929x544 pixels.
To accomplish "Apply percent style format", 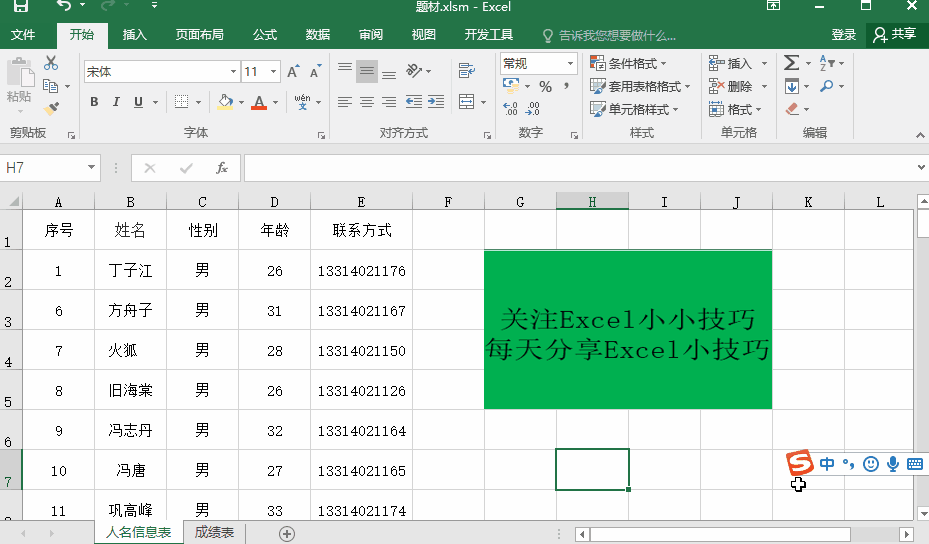I will tap(546, 87).
